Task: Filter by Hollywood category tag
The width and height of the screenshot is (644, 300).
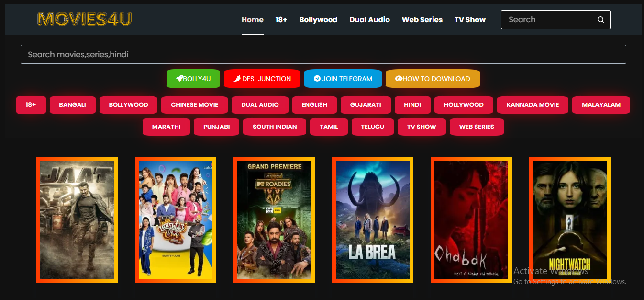Action: (x=463, y=104)
